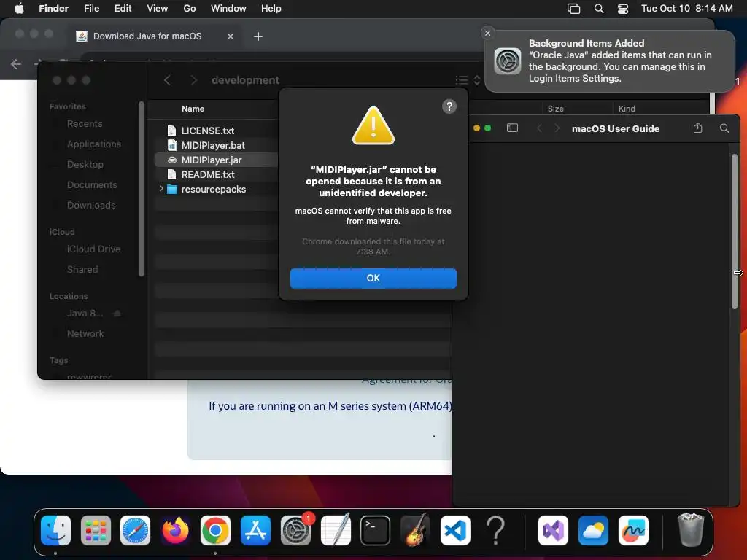Click the date and time in the menu bar

[686, 9]
